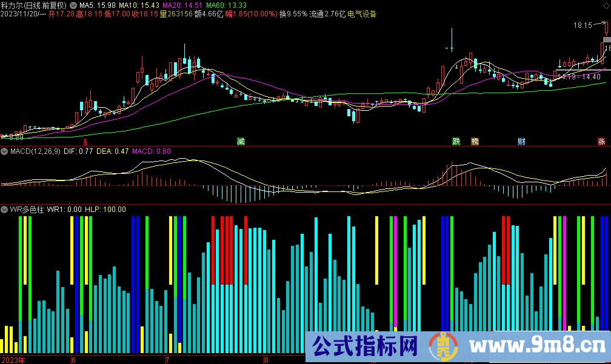Click the 收18.15 close price
This screenshot has height=364, width=611.
pyautogui.click(x=145, y=14)
